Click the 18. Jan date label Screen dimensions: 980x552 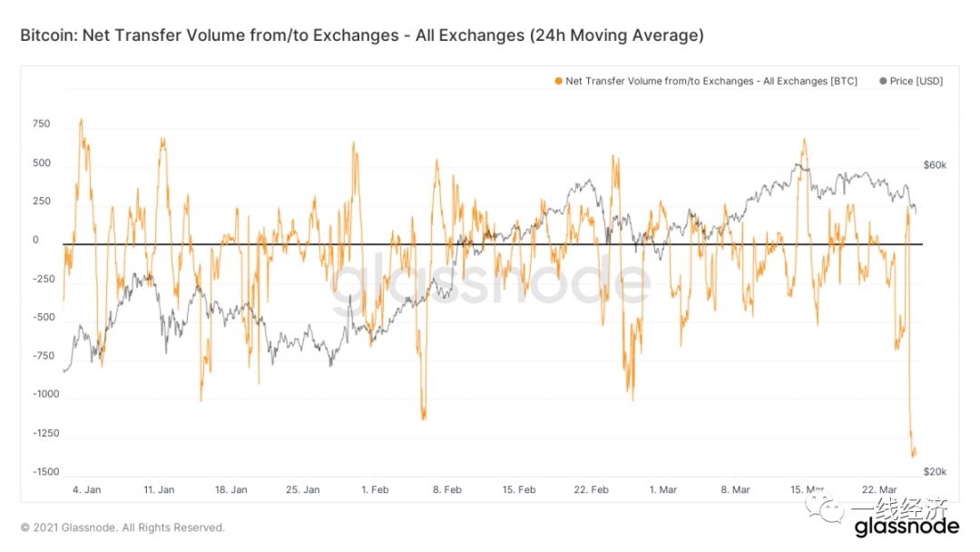coord(231,489)
